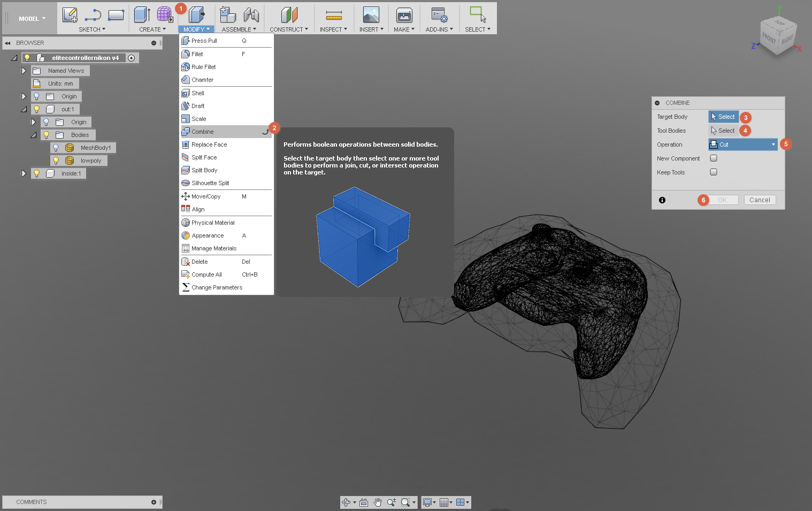Enable the New Component checkbox
This screenshot has width=812, height=511.
pos(714,158)
